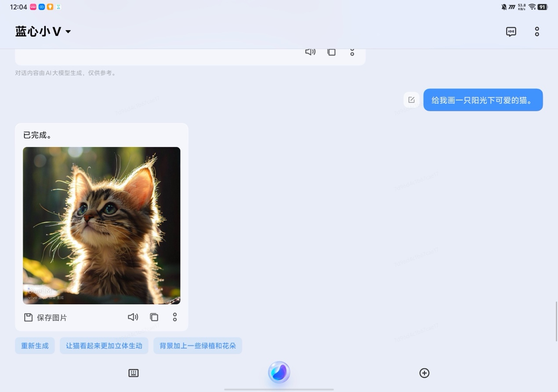Open the plus attachment menu
Image resolution: width=558 pixels, height=392 pixels.
(424, 373)
